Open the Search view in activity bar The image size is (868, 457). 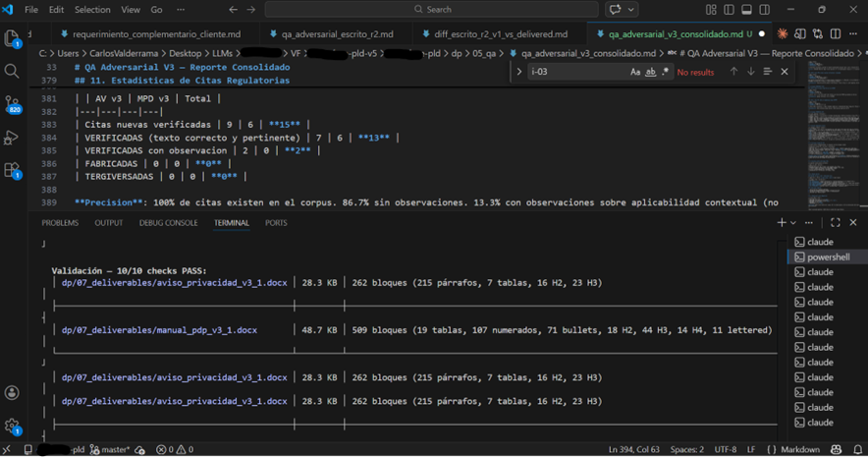tap(12, 71)
